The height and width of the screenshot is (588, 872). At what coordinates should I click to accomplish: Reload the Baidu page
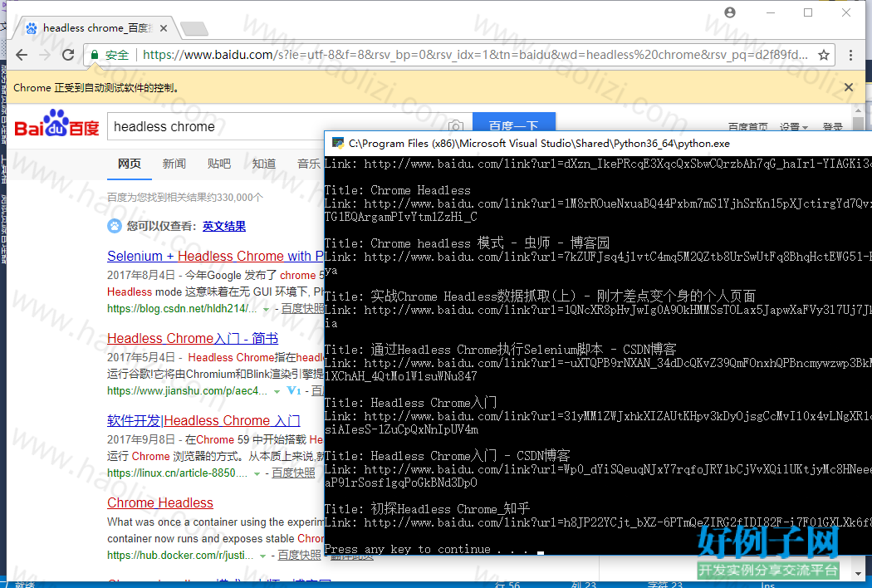(68, 55)
